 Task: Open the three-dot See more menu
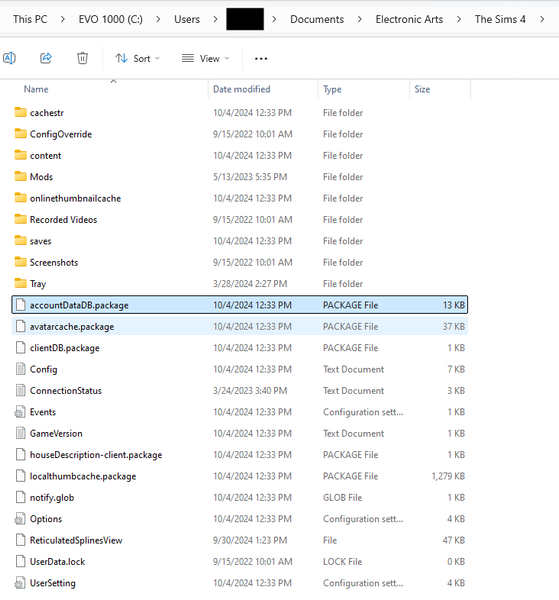261,59
